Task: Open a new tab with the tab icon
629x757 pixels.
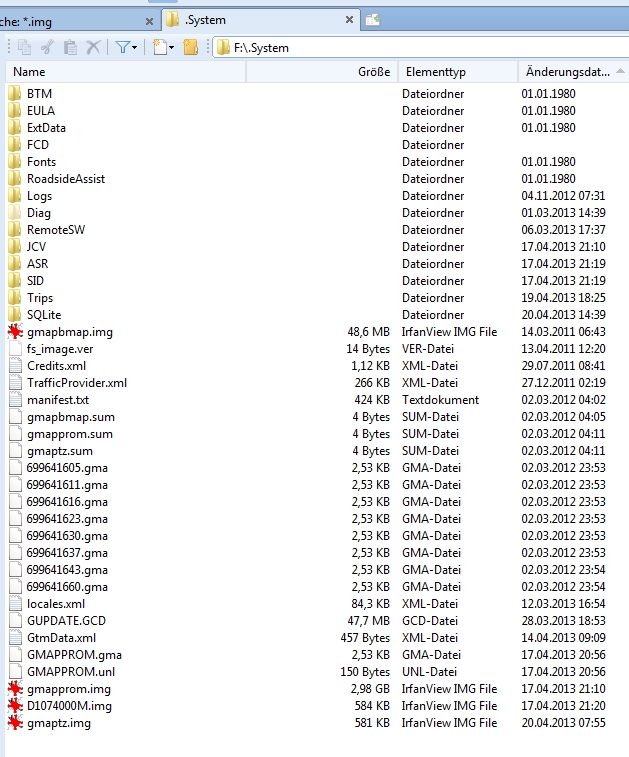Action: pos(372,19)
